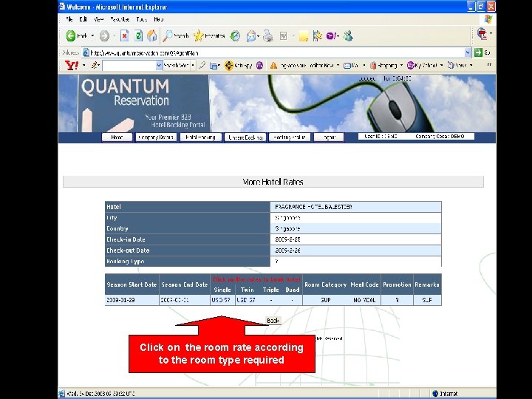532x399 pixels.
Task: Click the Edit with Word icon
Action: pyautogui.click(x=283, y=35)
